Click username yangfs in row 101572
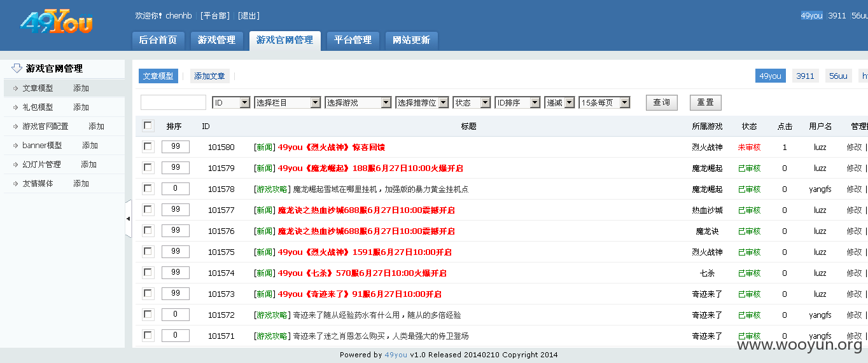This screenshot has width=868, height=363. point(820,315)
